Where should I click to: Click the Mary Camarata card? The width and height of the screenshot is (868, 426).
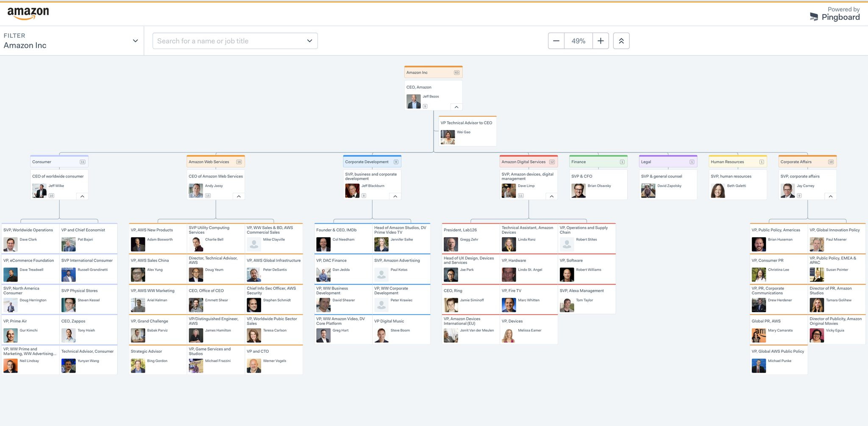pos(779,329)
